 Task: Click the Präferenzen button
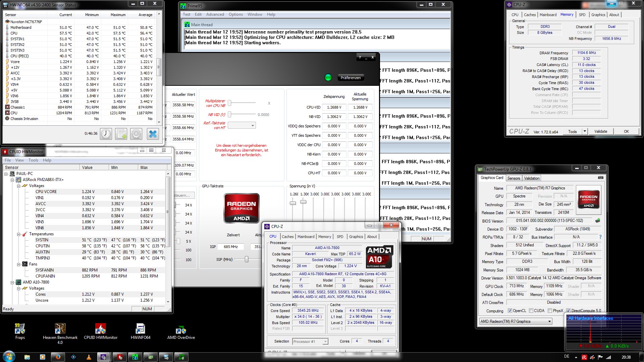point(351,78)
